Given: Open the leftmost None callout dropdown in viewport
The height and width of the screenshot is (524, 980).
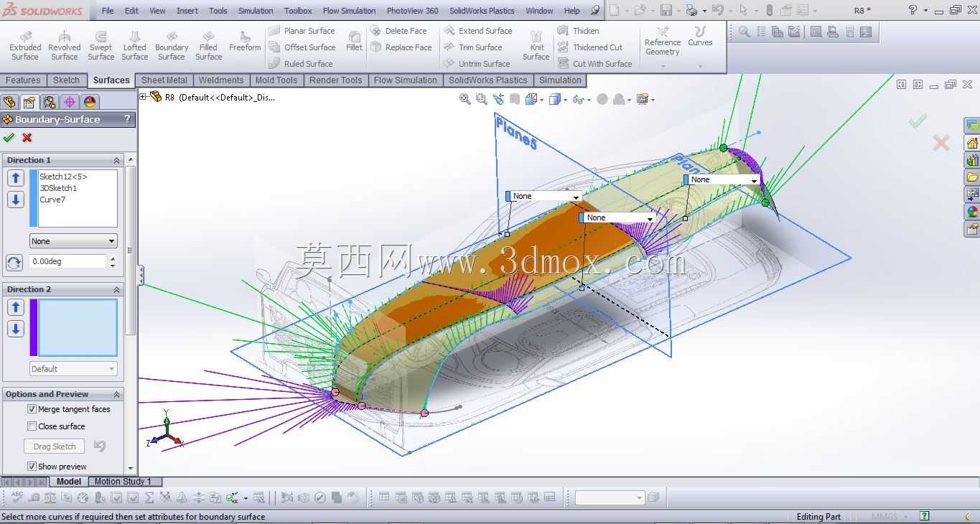Looking at the screenshot, I should pos(543,196).
